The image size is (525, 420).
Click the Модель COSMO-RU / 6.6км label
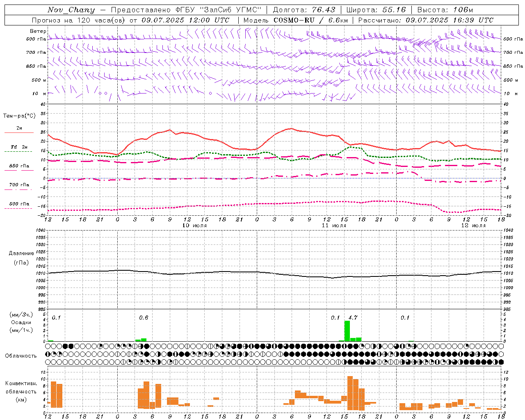pos(295,20)
